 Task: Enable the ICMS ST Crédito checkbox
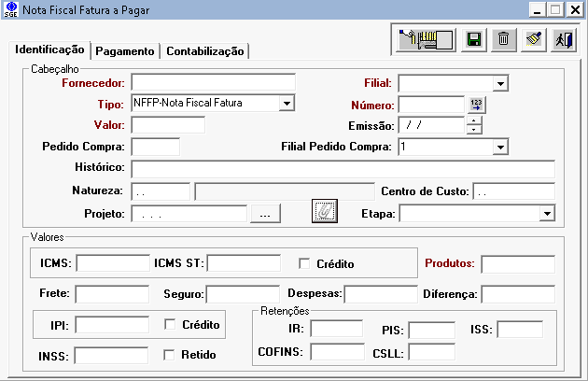pyautogui.click(x=304, y=264)
